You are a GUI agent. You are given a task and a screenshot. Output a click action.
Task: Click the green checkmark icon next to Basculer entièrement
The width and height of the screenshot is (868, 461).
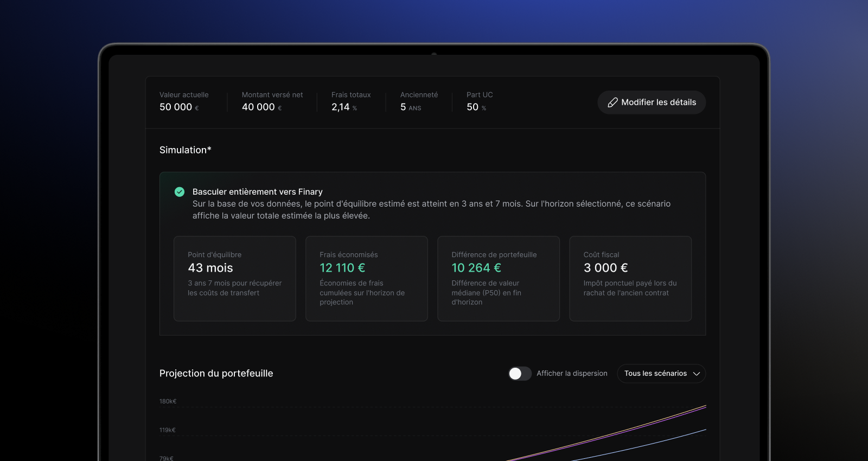[x=180, y=192]
